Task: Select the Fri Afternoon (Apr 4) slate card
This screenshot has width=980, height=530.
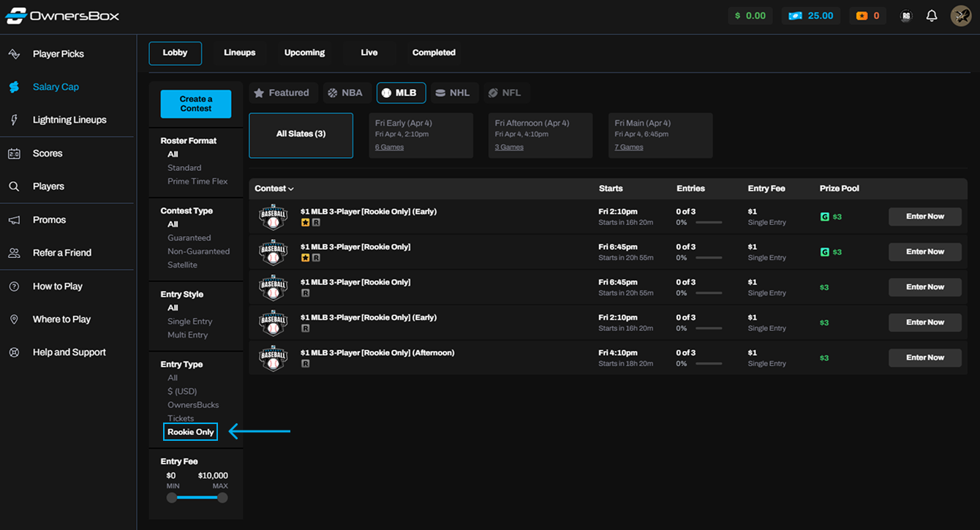Action: coord(540,135)
